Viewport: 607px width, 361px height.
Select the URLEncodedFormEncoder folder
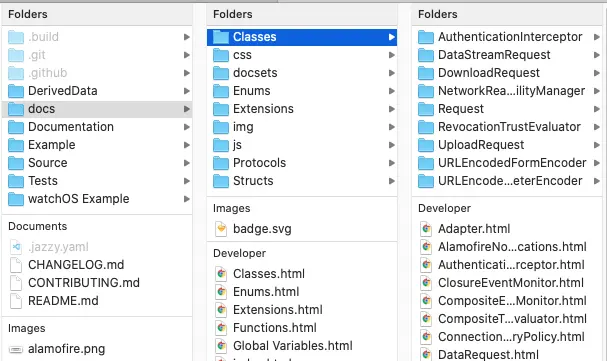(x=507, y=163)
